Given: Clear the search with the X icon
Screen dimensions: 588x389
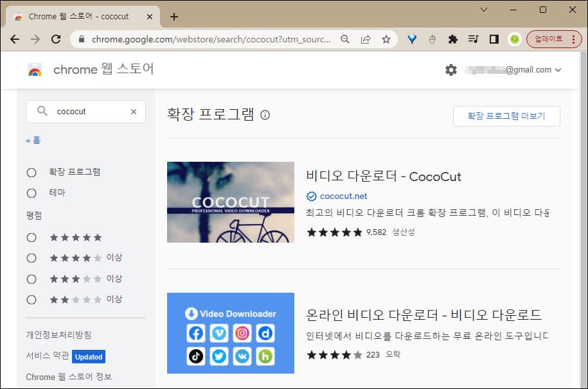Looking at the screenshot, I should [134, 111].
